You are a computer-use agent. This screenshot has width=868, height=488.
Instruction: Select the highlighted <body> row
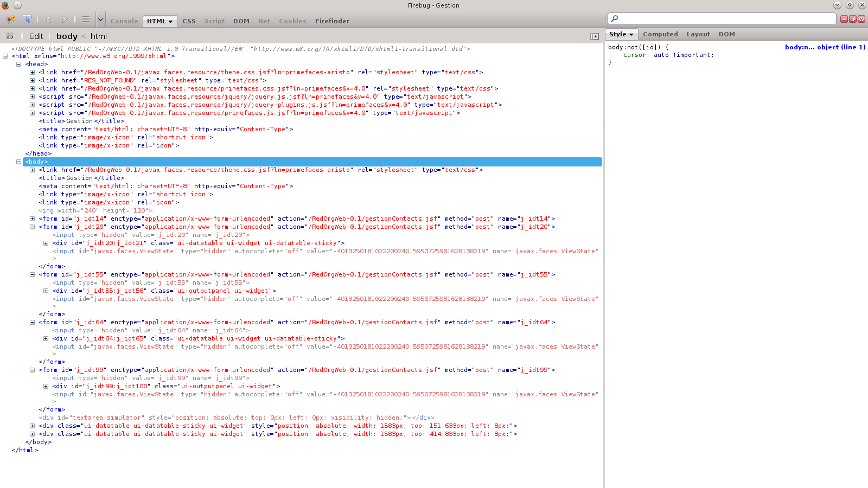coord(312,162)
